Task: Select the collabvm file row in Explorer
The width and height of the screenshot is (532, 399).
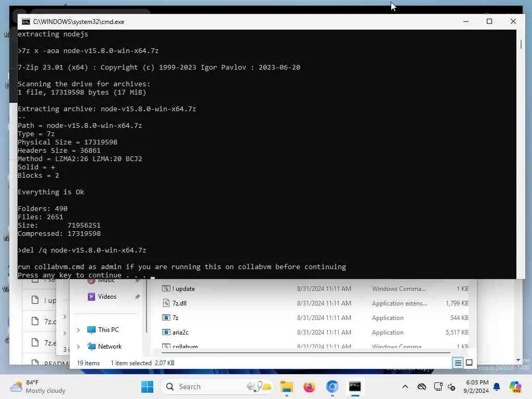Action: [x=315, y=346]
